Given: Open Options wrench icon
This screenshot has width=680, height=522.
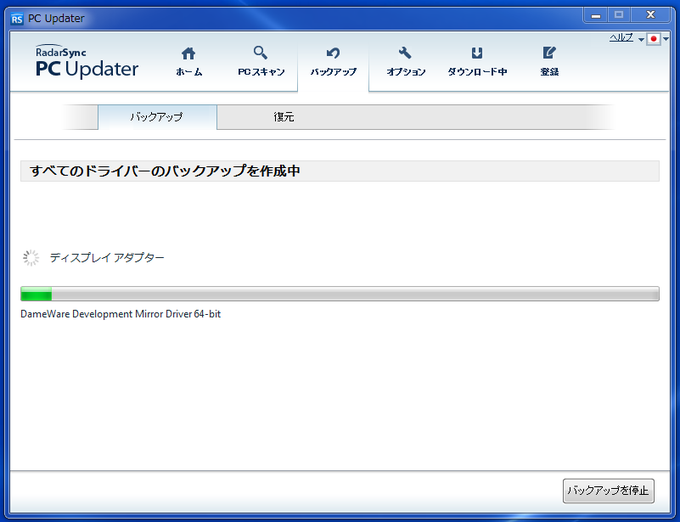Looking at the screenshot, I should tap(405, 53).
